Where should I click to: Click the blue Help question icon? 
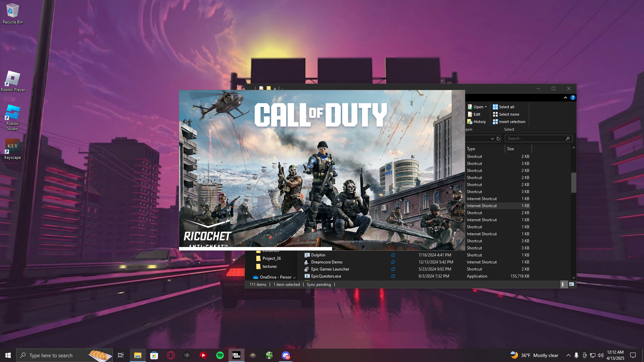pos(573,98)
